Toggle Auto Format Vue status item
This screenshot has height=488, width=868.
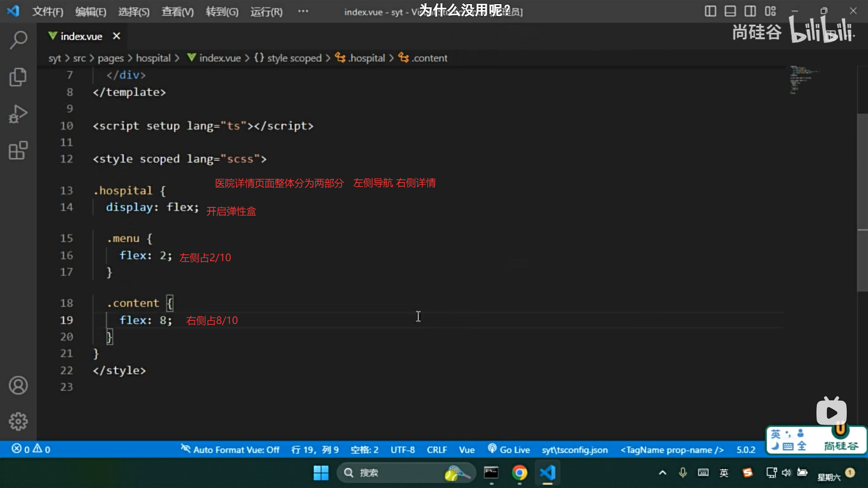[230, 450]
